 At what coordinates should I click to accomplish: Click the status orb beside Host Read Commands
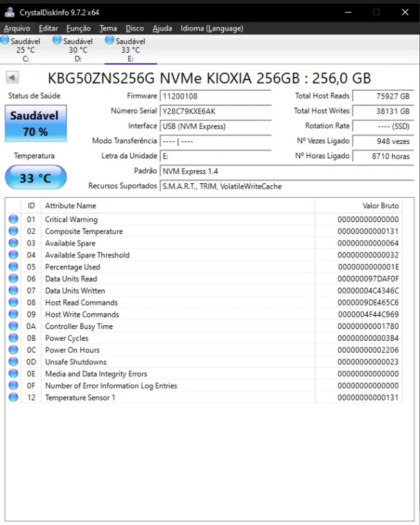[14, 302]
